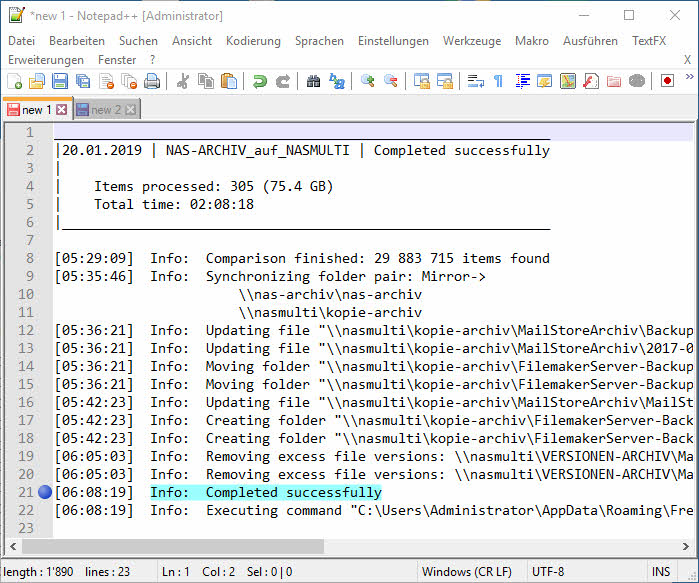Open the Document Map icon
699x583 pixels.
click(x=568, y=81)
